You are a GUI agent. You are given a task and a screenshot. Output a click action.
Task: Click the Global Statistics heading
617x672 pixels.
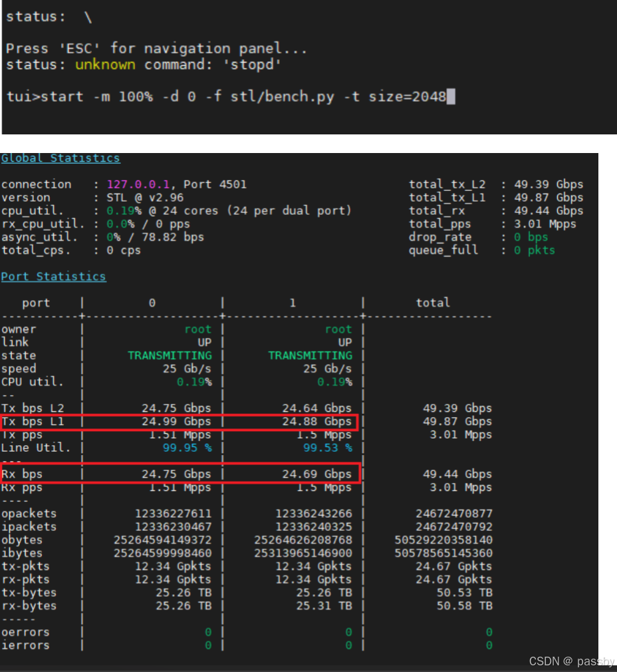coord(61,158)
